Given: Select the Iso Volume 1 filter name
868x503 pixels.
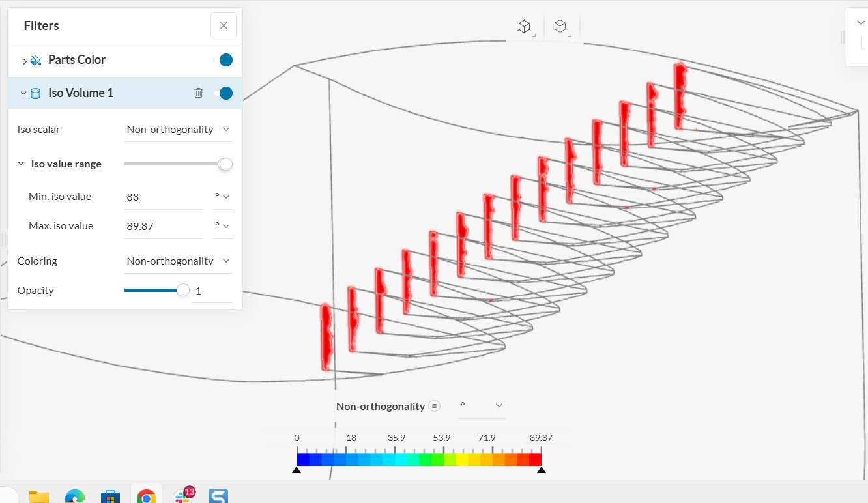Looking at the screenshot, I should pos(81,93).
